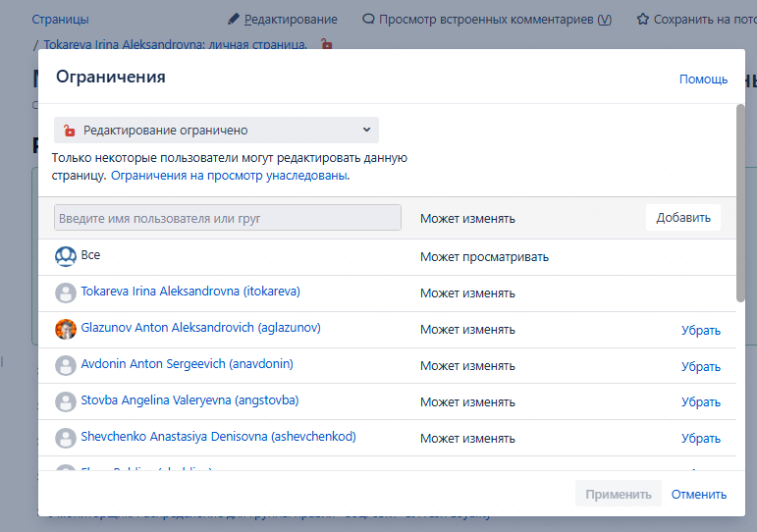This screenshot has width=757, height=532.
Task: Click the red unlocked padlock in breadcrumb
Action: coord(327,44)
